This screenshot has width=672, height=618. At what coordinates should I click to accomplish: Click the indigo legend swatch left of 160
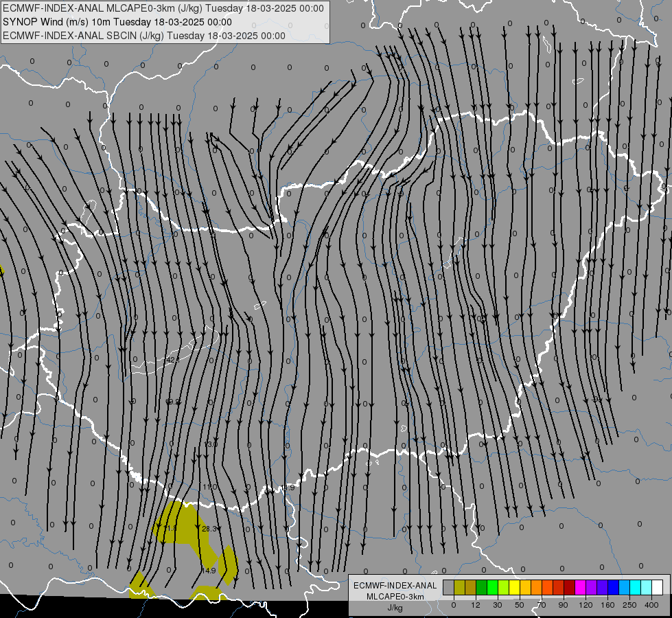point(603,587)
